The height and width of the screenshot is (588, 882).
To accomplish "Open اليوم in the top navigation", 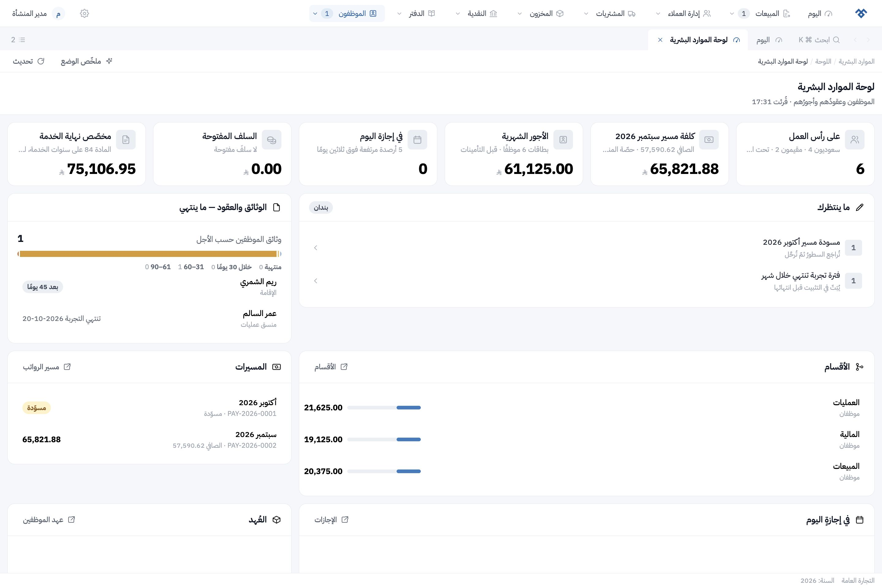I will click(x=820, y=13).
